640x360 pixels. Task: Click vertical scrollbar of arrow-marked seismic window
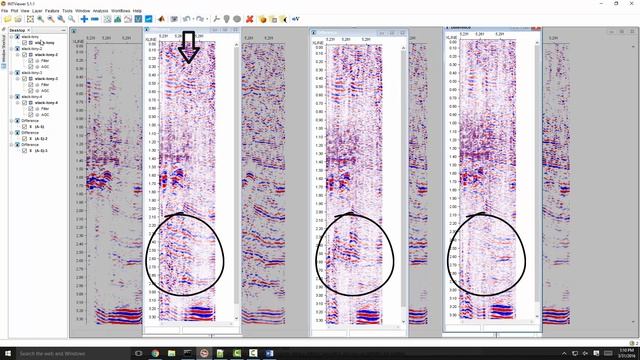pos(236,180)
